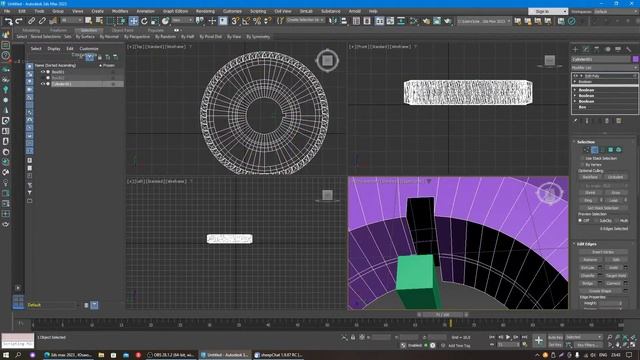
Task: Enable the By Vertex checkbox
Action: coord(583,164)
